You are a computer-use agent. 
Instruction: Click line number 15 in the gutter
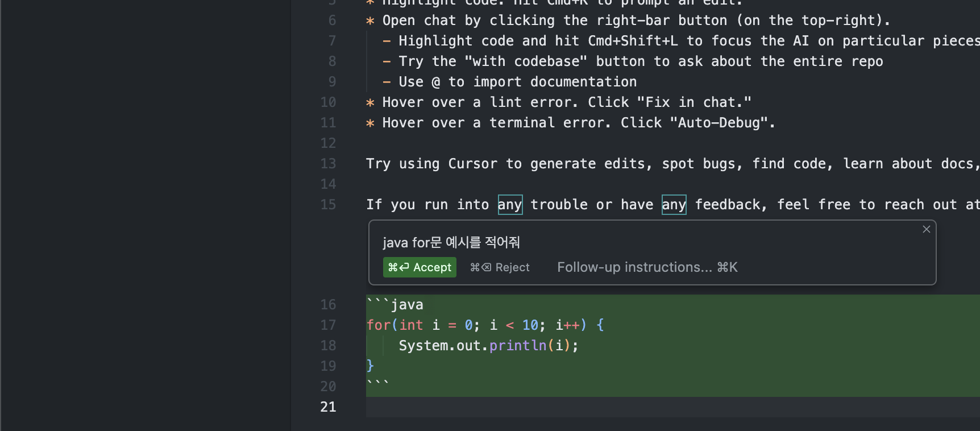point(328,205)
